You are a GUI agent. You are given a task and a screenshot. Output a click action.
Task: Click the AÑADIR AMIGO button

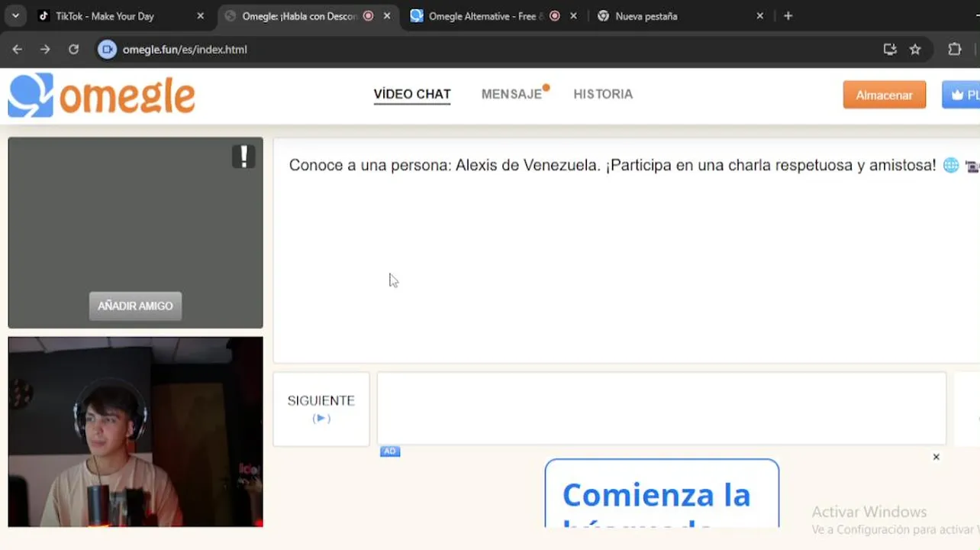(135, 306)
